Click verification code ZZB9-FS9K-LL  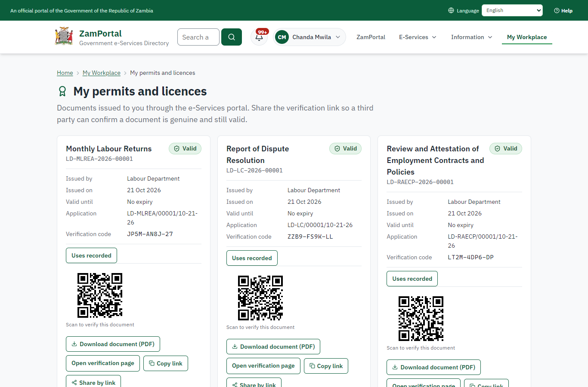[310, 236]
